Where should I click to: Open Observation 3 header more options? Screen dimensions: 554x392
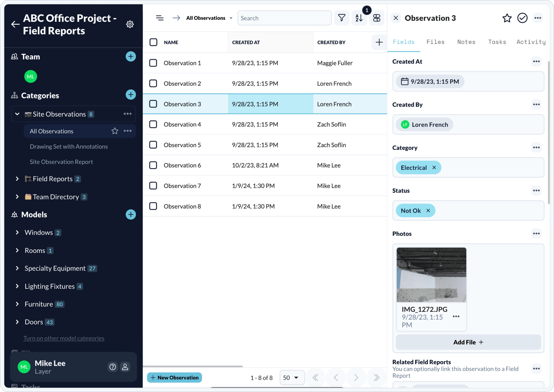538,18
